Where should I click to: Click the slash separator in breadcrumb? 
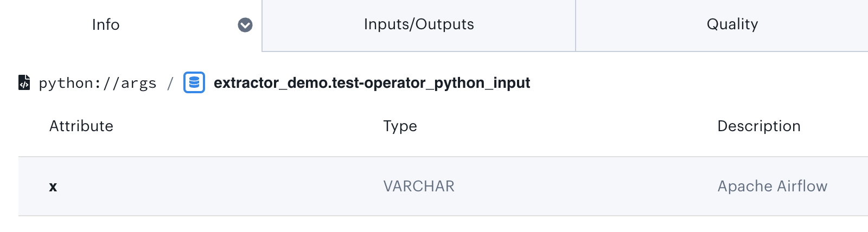pos(170,83)
